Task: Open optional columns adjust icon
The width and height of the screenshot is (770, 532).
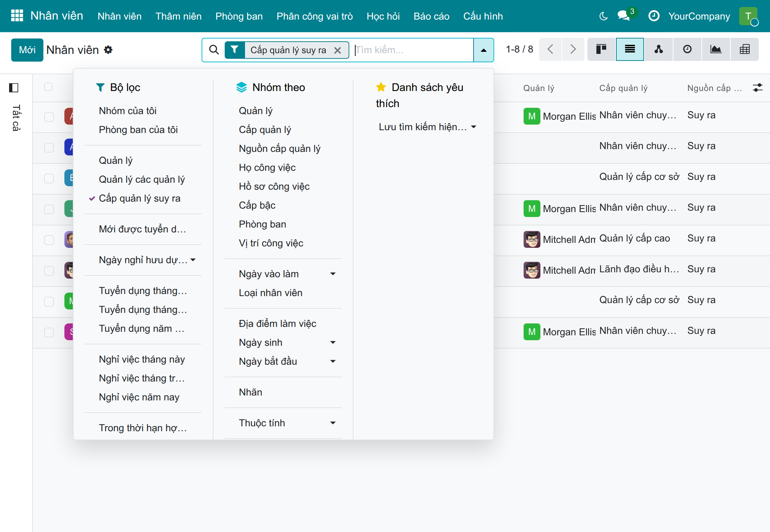Action: tap(757, 87)
